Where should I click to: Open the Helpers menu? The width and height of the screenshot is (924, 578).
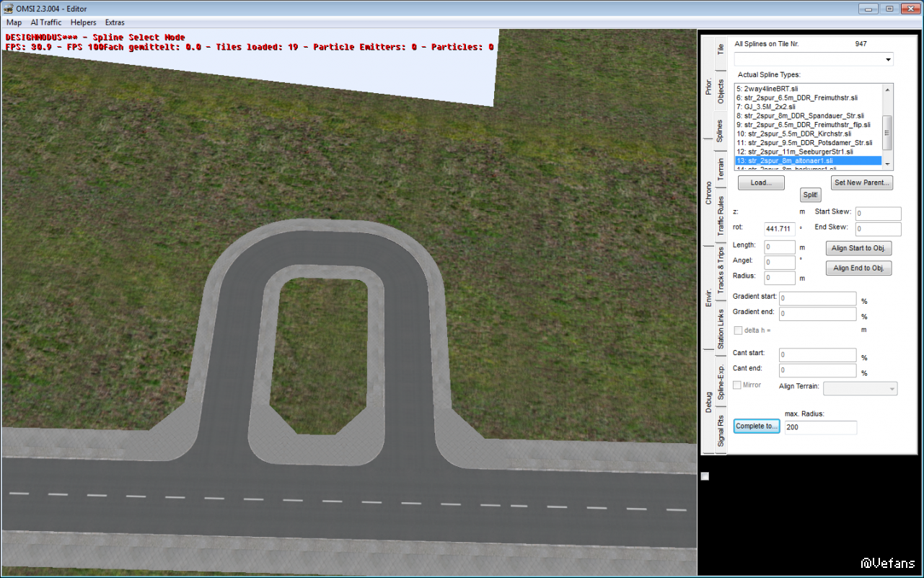pyautogui.click(x=84, y=22)
